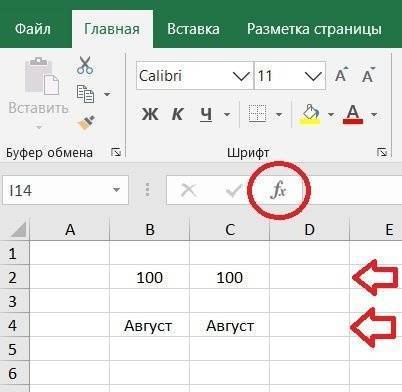Select column C header
This screenshot has height=392, width=402.
(230, 229)
